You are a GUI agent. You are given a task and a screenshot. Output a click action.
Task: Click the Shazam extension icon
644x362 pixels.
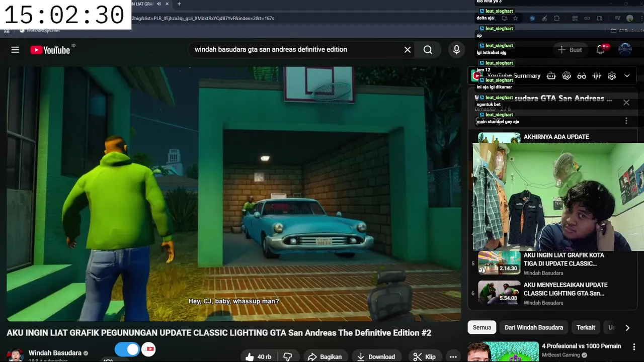pos(532,18)
